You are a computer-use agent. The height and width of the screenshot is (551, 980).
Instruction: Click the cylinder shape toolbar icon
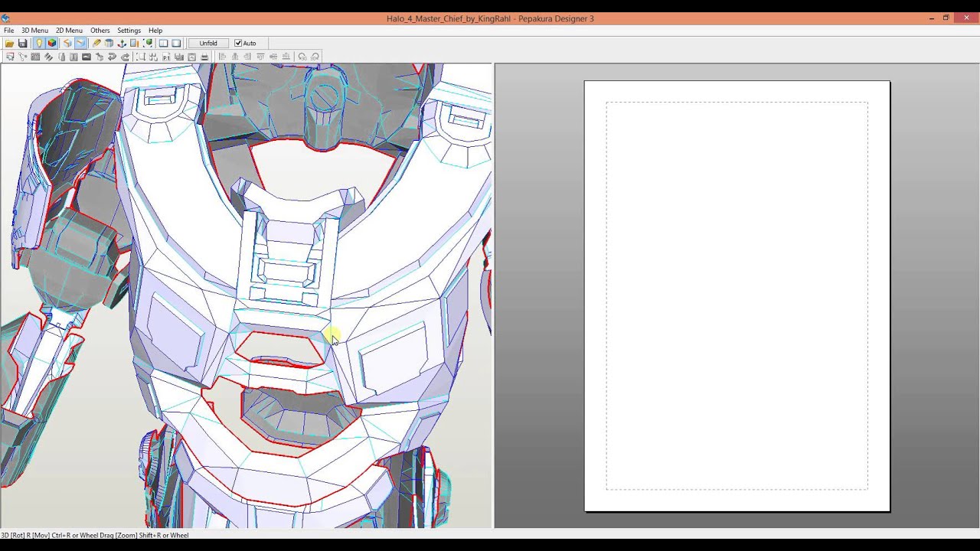click(x=109, y=44)
